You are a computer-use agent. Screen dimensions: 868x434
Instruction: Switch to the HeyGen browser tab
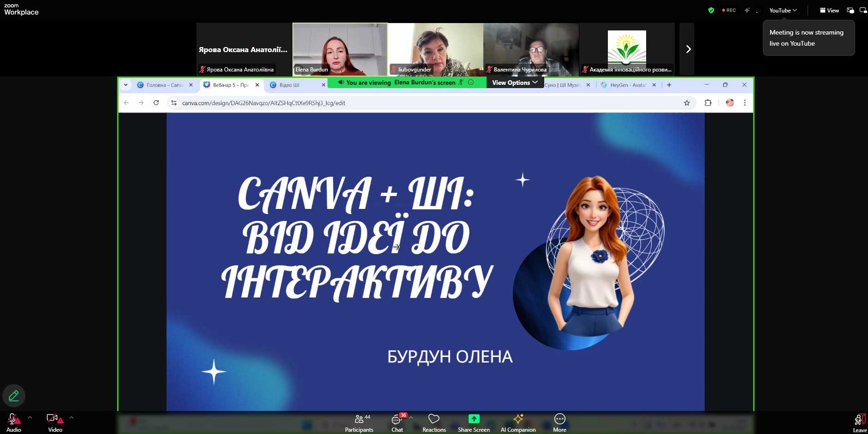click(627, 85)
